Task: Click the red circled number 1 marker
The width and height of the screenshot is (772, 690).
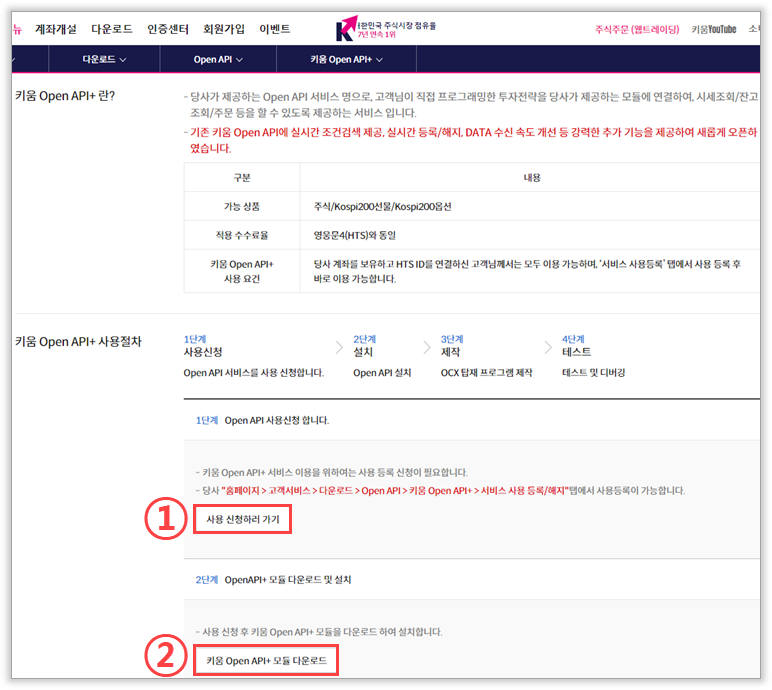Action: tap(164, 520)
